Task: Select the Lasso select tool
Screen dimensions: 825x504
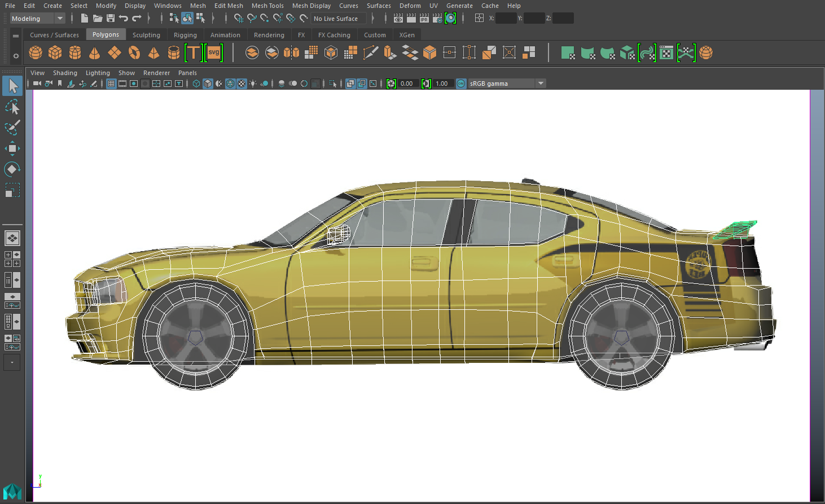Action: click(x=12, y=107)
